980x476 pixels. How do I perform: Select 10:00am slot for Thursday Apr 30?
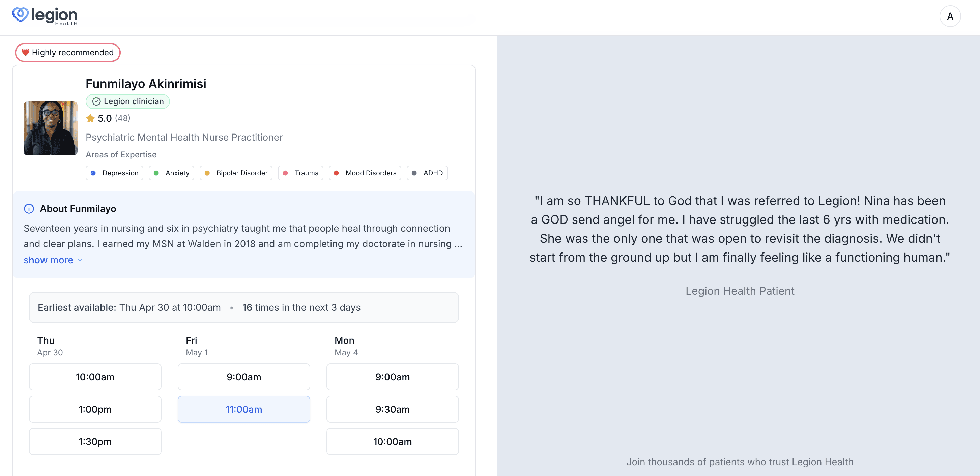pos(95,377)
